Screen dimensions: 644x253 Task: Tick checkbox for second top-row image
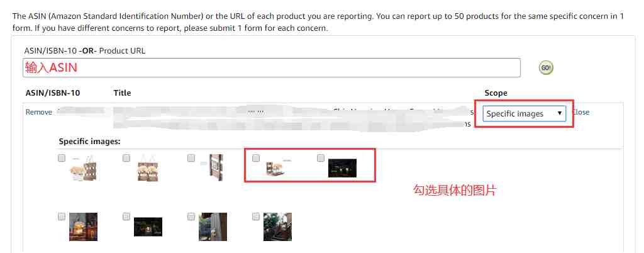coord(126,158)
